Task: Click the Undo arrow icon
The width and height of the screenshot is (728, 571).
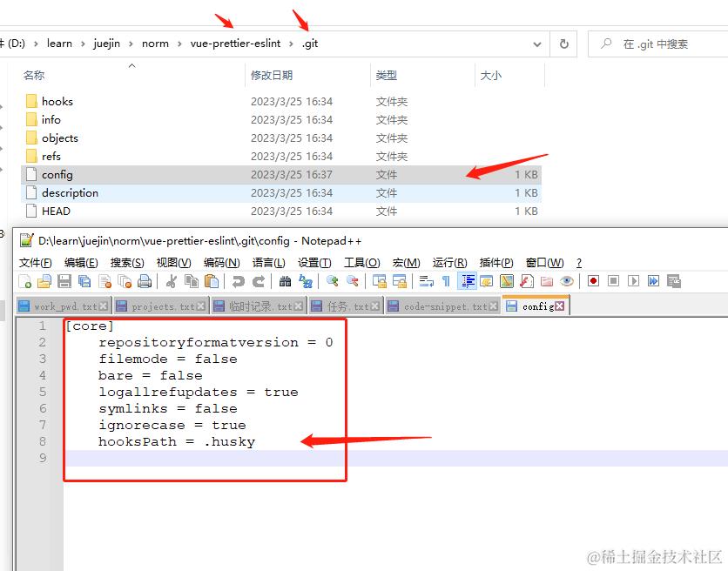Action: pos(239,281)
